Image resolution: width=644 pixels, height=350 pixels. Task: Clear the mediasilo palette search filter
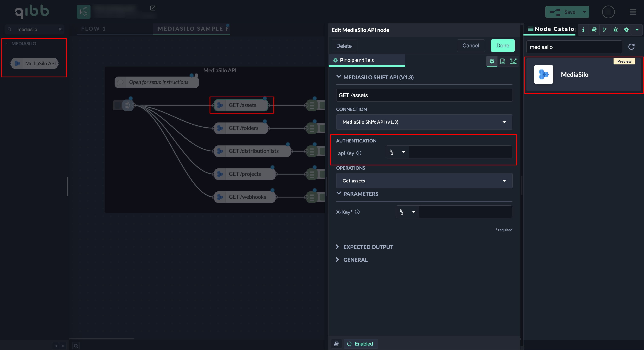pos(60,29)
